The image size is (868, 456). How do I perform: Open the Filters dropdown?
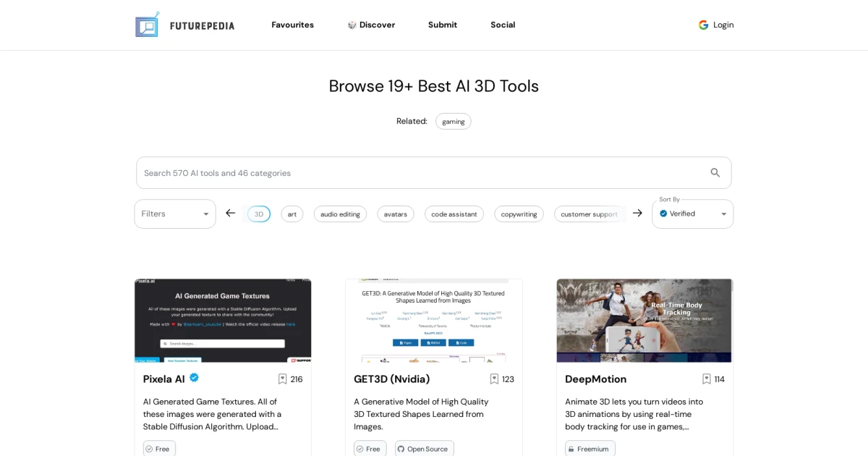174,214
